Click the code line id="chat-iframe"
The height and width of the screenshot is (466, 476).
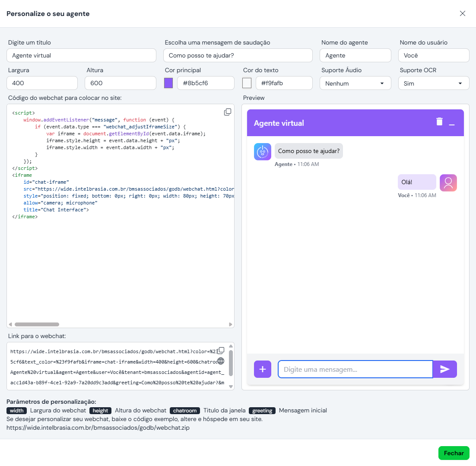pyautogui.click(x=46, y=182)
